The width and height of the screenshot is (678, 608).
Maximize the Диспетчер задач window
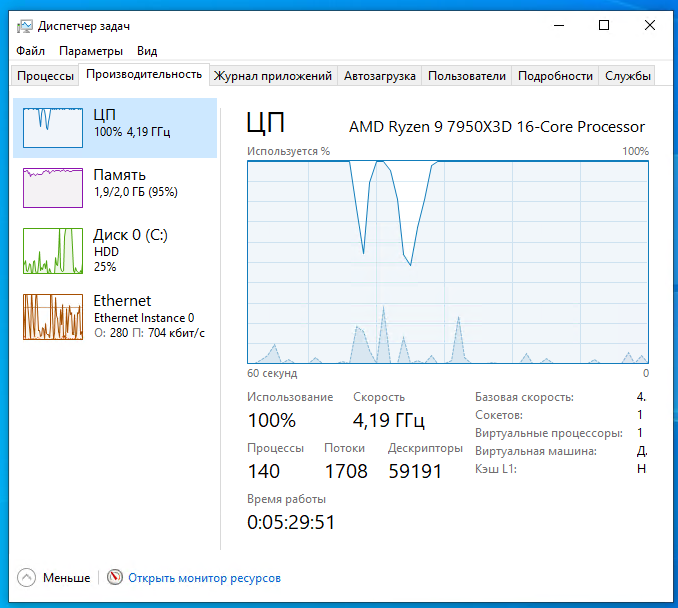(x=604, y=26)
